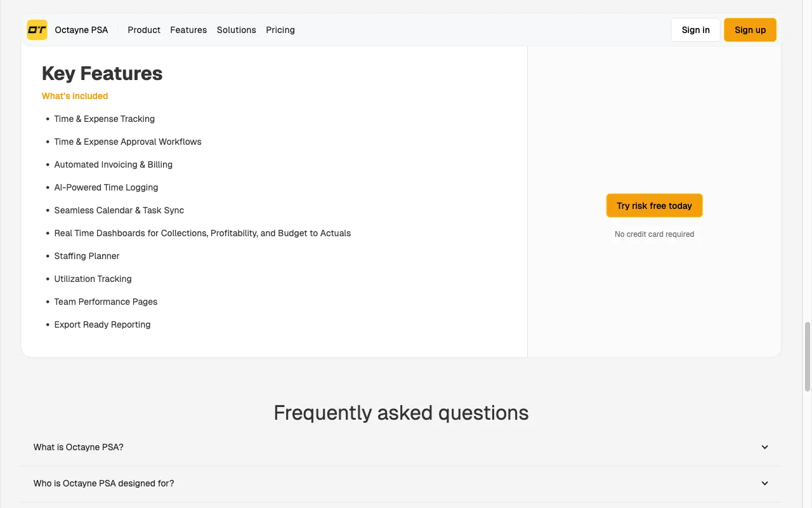
Task: Expand "Who is Octayne PSA designed for?" chevron
Action: pos(765,483)
